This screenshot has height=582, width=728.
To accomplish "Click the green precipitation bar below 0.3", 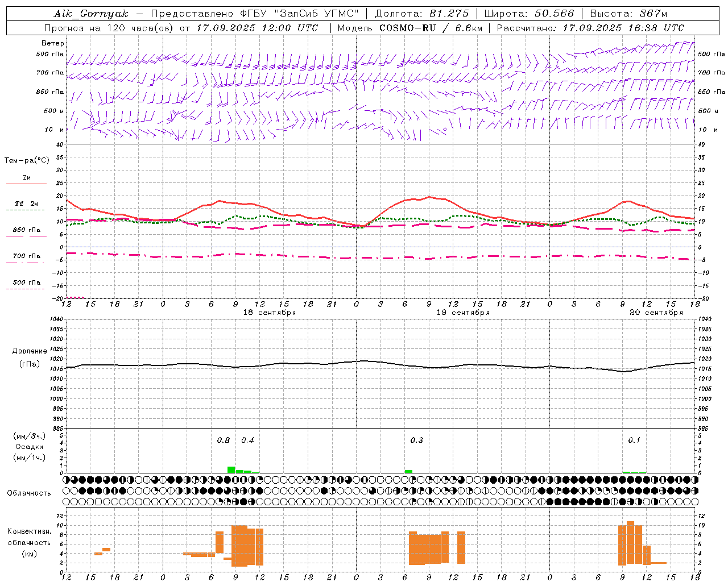I will (408, 471).
